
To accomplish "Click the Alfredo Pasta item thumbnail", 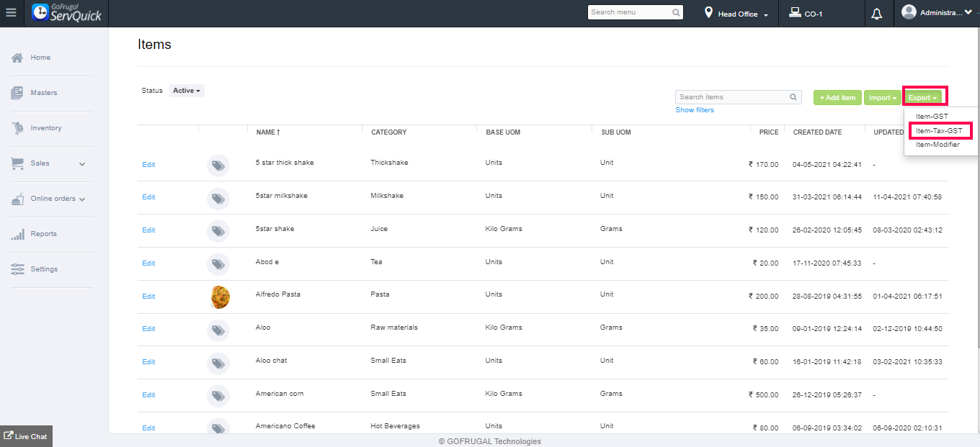I will coord(220,297).
